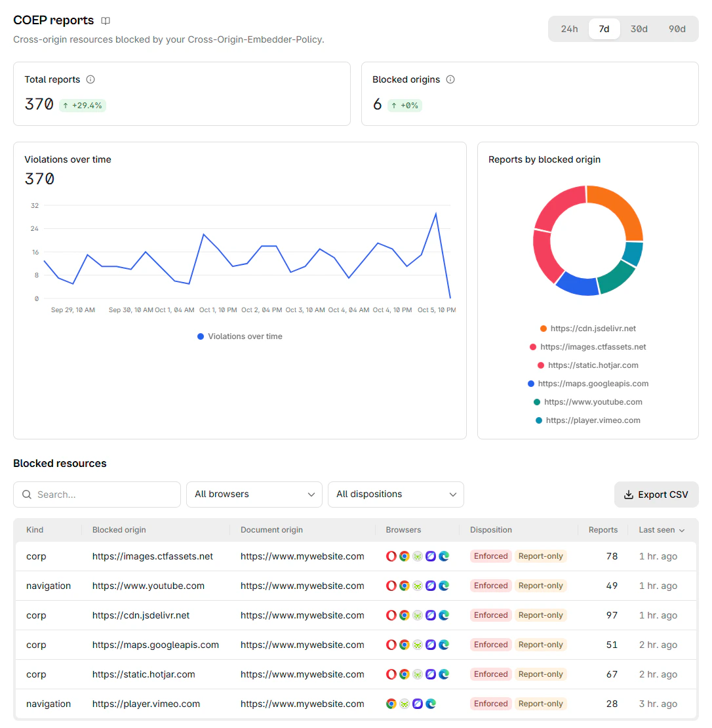Click the info icon next to Total reports
Screen dimensions: 712x728
(x=90, y=79)
